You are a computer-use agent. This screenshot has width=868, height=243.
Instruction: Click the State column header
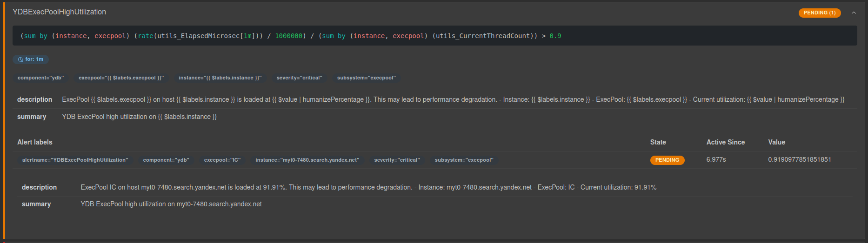[x=658, y=142]
